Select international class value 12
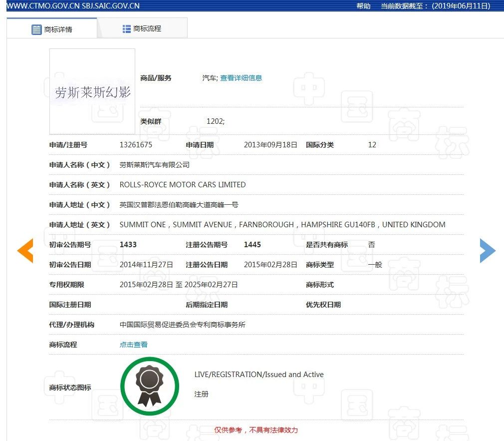504x441 pixels. [x=372, y=145]
